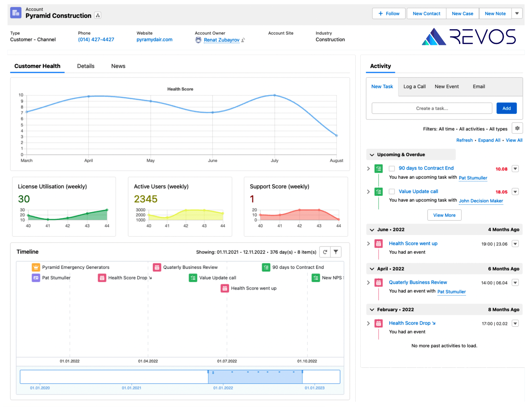The image size is (532, 407).
Task: Refresh the Timeline with the reload icon
Action: click(325, 252)
